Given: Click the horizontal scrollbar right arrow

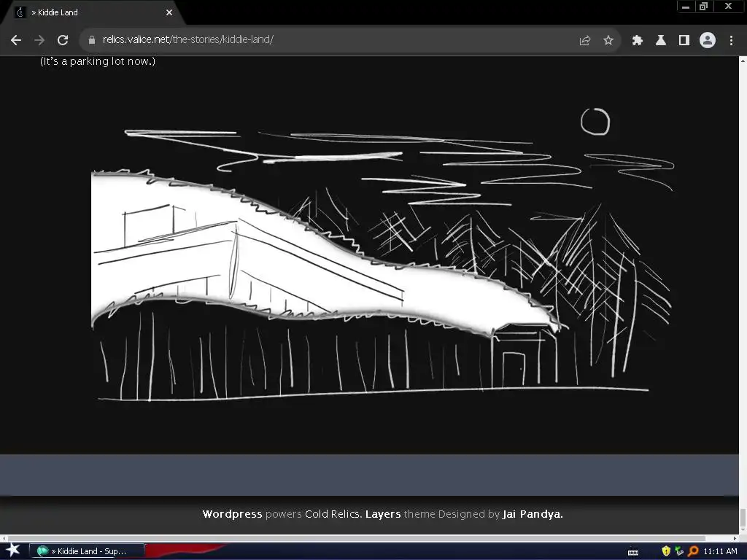Looking at the screenshot, I should coord(735,539).
